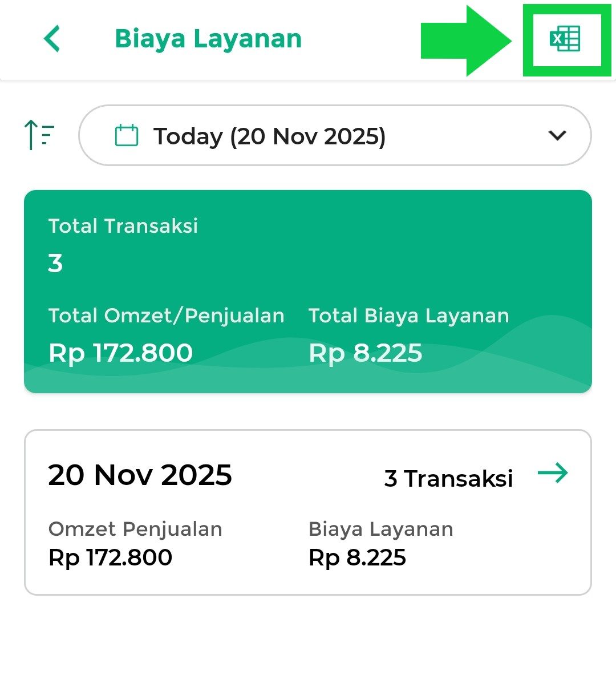The height and width of the screenshot is (679, 616).
Task: Tap the Total Omzet/Penjualan label
Action: [x=166, y=316]
